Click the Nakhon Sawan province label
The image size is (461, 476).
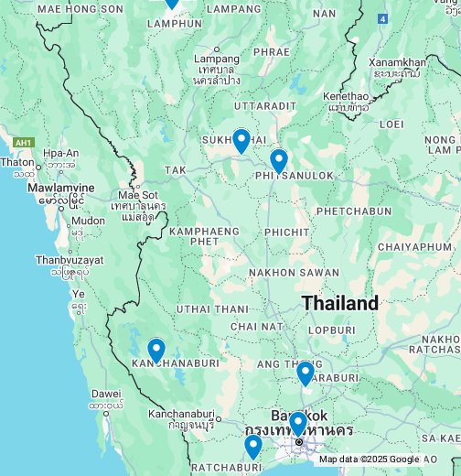(x=295, y=273)
